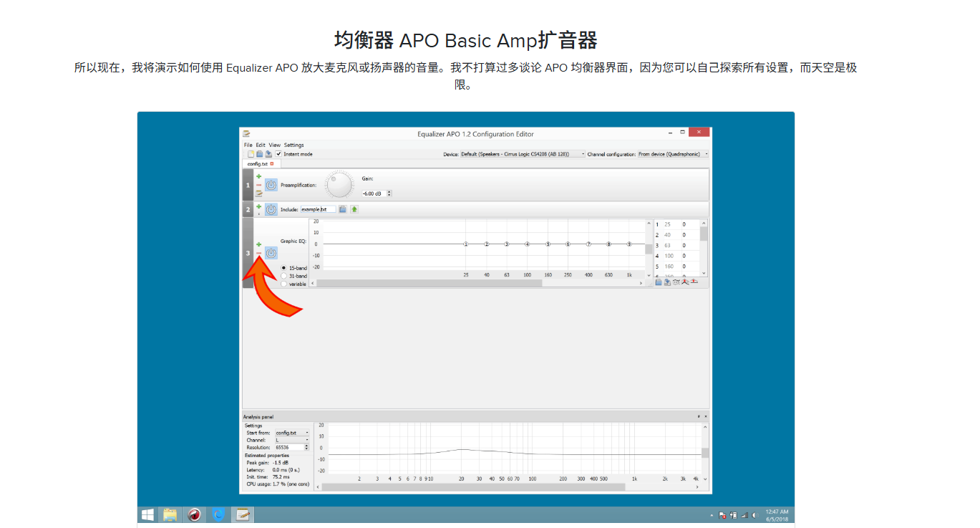Viewport: 980px width, 528px height.
Task: Toggle the Graphic EQ power button
Action: (271, 253)
